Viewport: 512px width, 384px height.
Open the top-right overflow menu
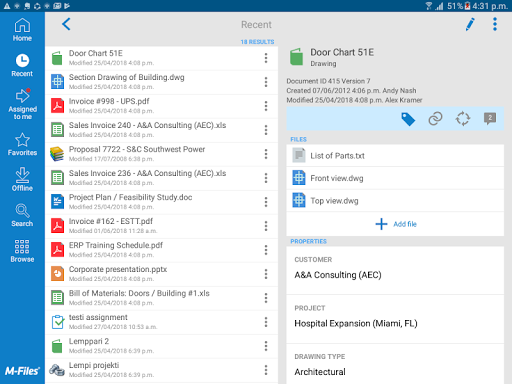click(x=495, y=24)
